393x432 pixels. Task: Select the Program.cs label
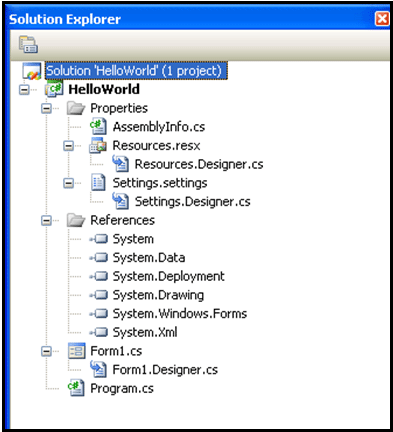[122, 388]
